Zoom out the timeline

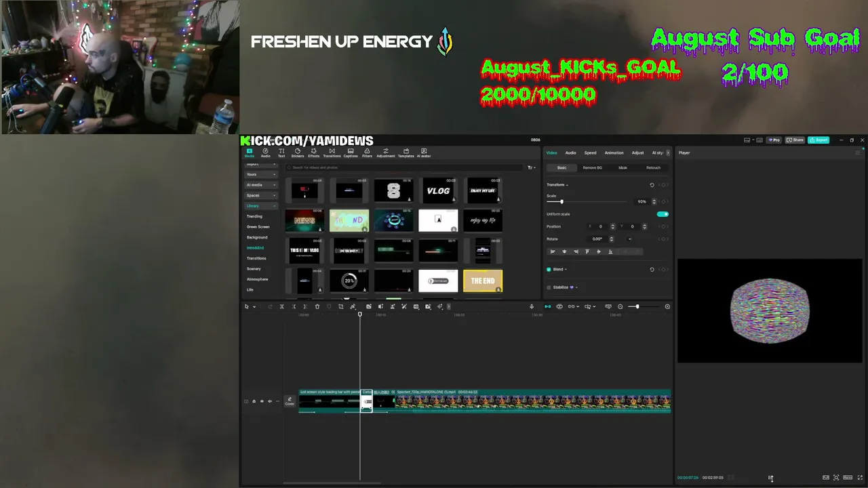pyautogui.click(x=620, y=307)
